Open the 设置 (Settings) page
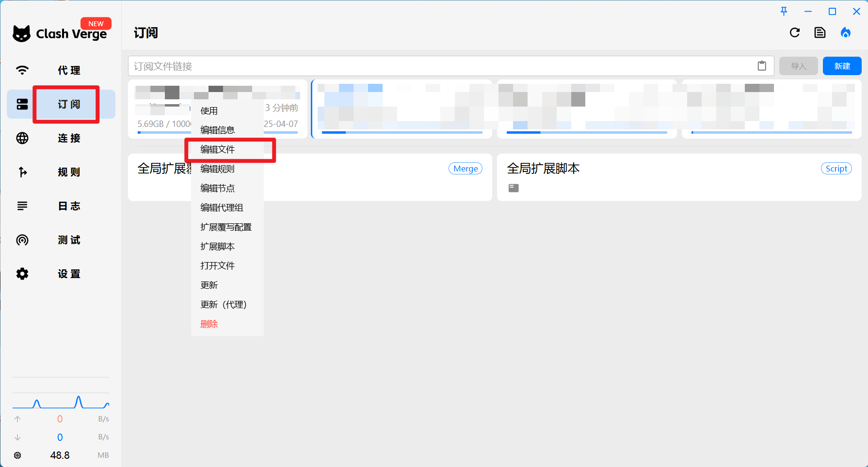The height and width of the screenshot is (467, 868). tap(61, 274)
